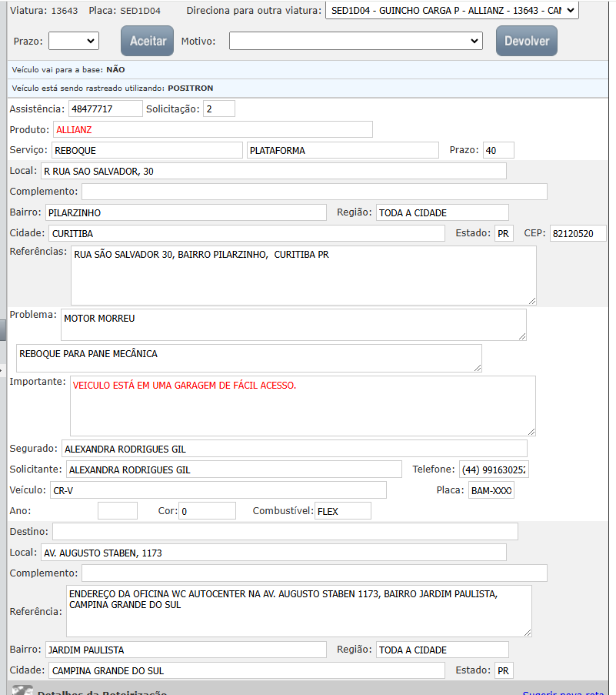This screenshot has width=616, height=695.
Task: Click the Importante notes text area
Action: [302, 406]
